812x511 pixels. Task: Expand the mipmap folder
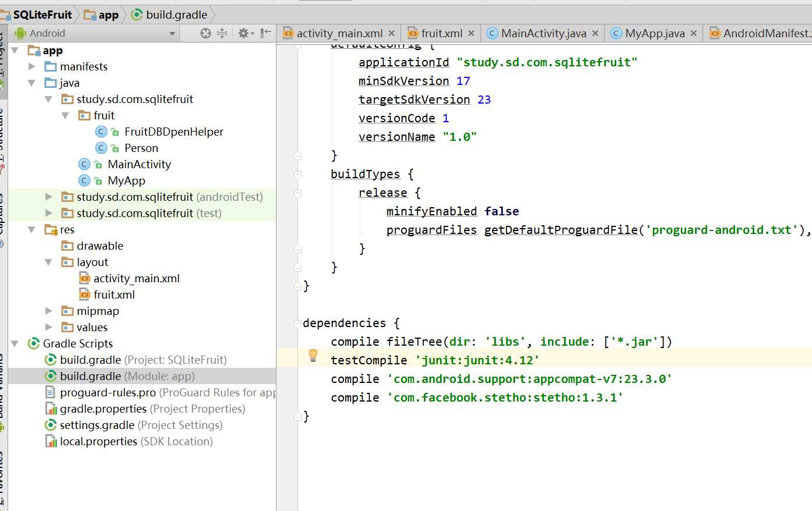click(49, 311)
